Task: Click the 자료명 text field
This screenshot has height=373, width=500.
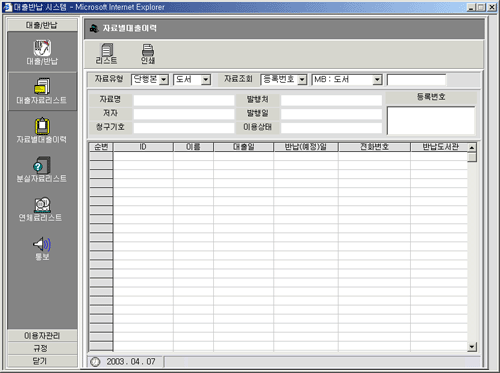Action: coord(184,100)
